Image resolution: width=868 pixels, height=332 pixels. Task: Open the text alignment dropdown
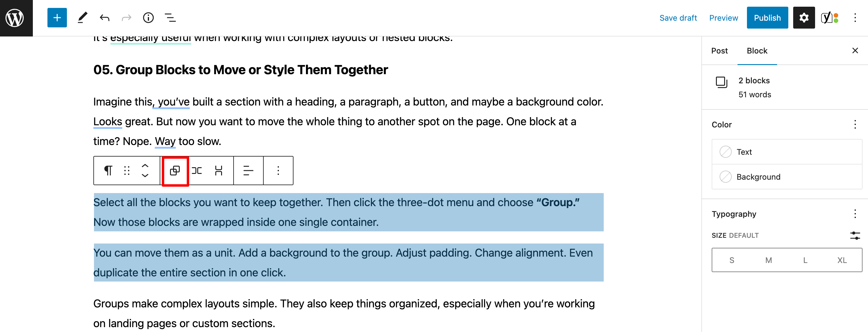[248, 171]
